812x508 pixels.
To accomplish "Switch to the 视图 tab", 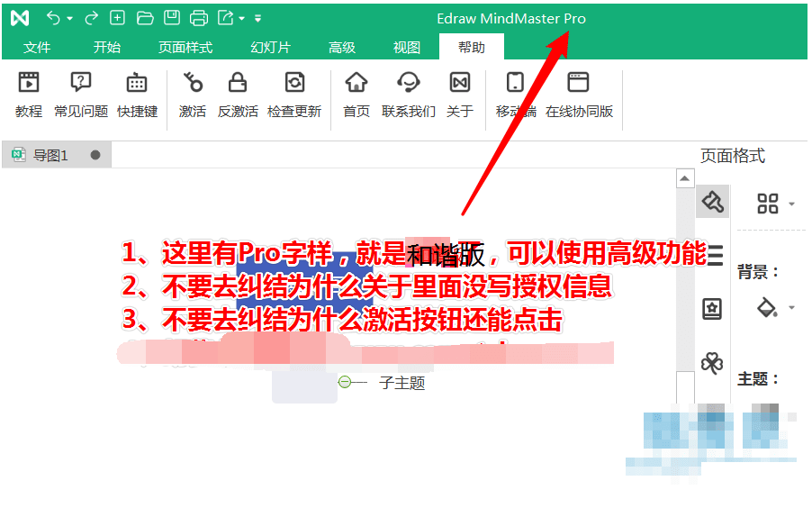I will click(x=407, y=48).
